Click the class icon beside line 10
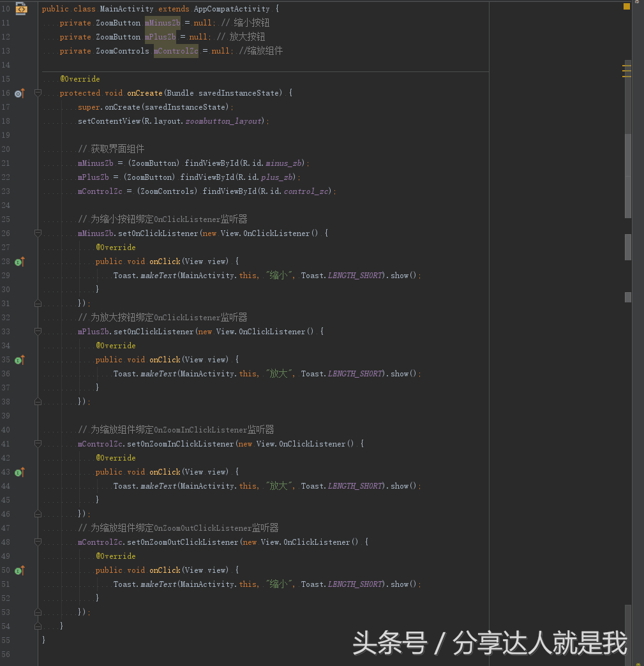The width and height of the screenshot is (644, 666). (x=21, y=8)
